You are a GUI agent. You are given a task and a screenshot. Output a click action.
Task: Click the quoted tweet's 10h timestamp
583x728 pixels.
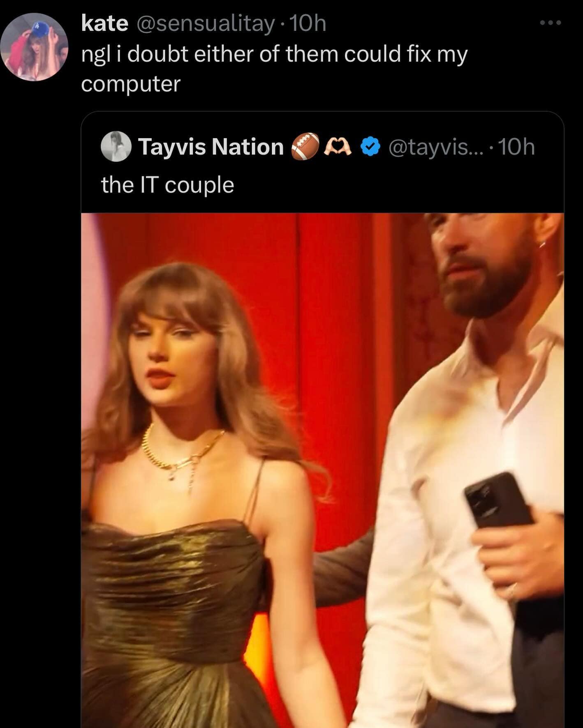tap(516, 147)
